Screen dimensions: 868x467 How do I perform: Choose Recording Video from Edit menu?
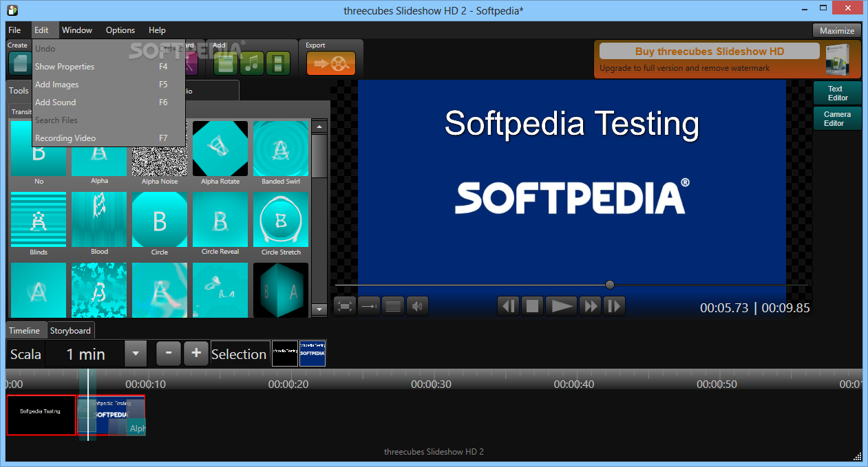coord(109,138)
